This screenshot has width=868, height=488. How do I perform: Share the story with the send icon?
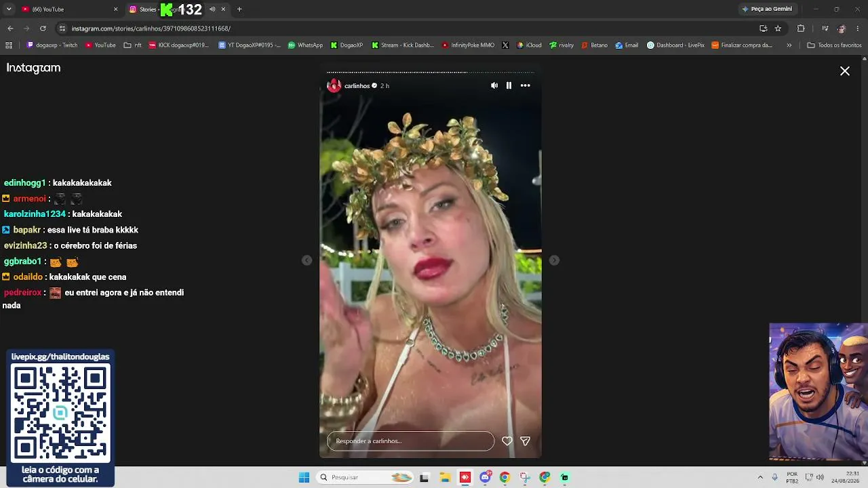(x=525, y=441)
